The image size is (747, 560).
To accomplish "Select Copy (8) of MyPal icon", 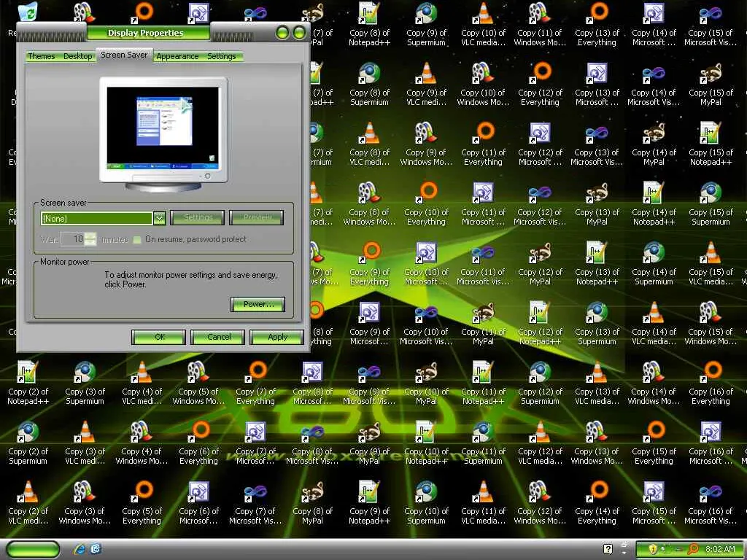I will point(312,491).
